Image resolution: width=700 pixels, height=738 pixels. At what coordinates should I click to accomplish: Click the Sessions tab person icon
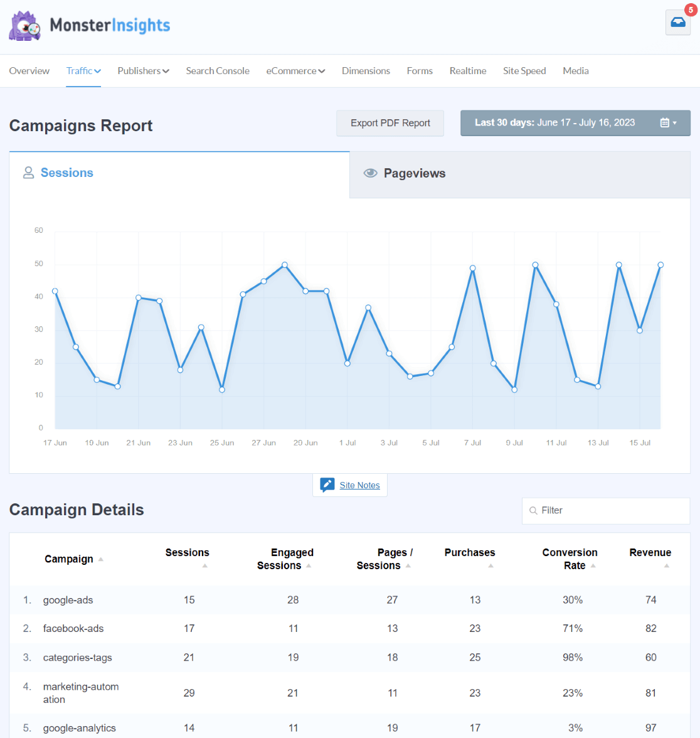pos(28,173)
